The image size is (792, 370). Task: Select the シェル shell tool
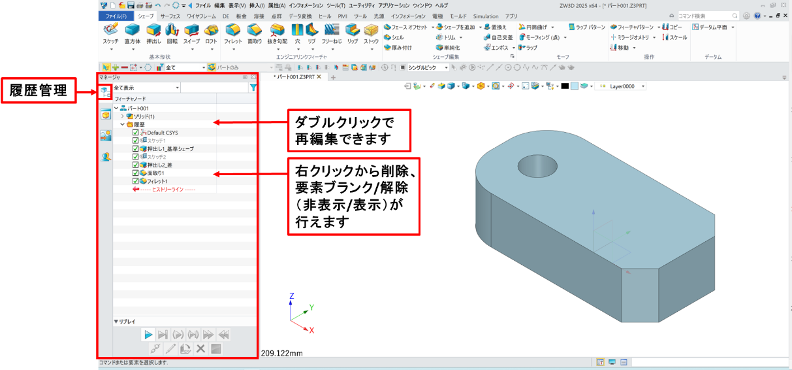(x=394, y=37)
